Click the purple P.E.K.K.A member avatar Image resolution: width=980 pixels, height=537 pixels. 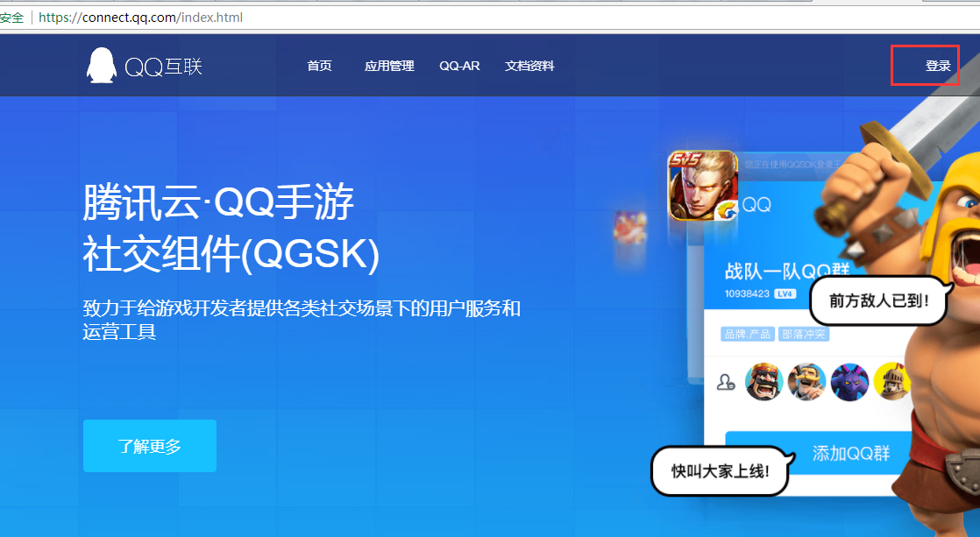[849, 382]
